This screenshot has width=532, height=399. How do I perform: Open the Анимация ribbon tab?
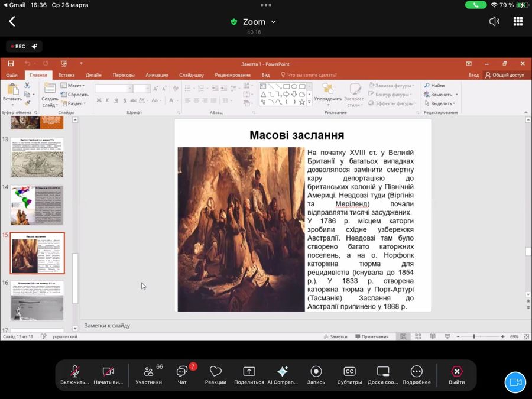[157, 75]
